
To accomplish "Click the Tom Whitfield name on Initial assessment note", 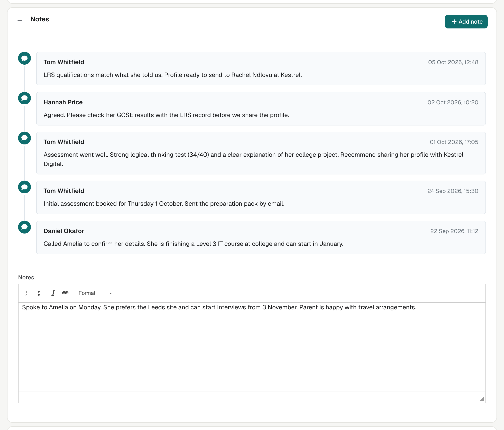I will 64,191.
